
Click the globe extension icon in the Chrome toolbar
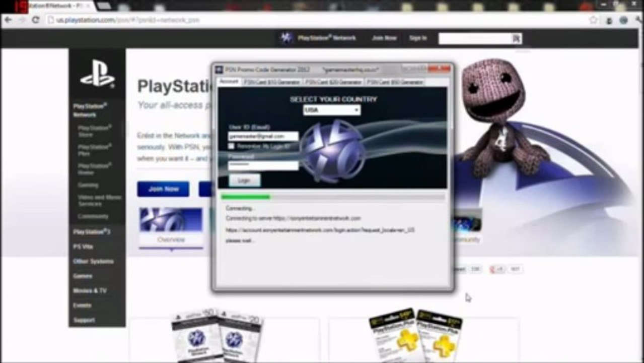pyautogui.click(x=624, y=20)
